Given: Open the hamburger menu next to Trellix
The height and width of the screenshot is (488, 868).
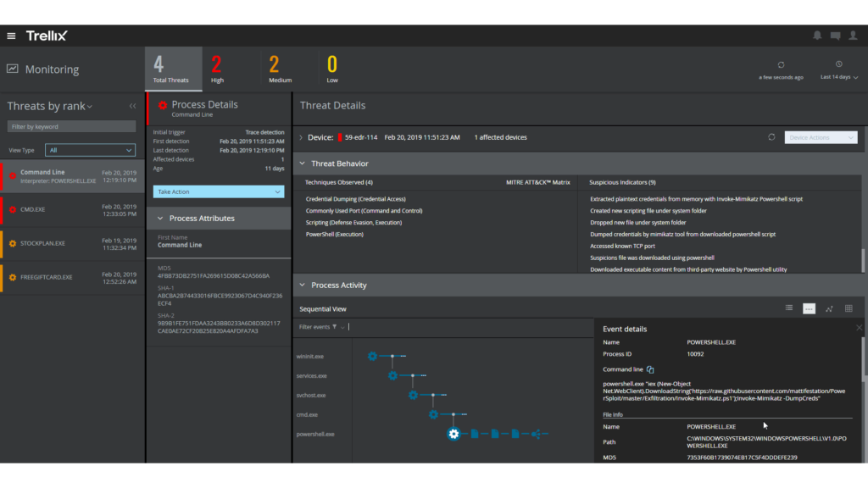Looking at the screenshot, I should tap(11, 36).
